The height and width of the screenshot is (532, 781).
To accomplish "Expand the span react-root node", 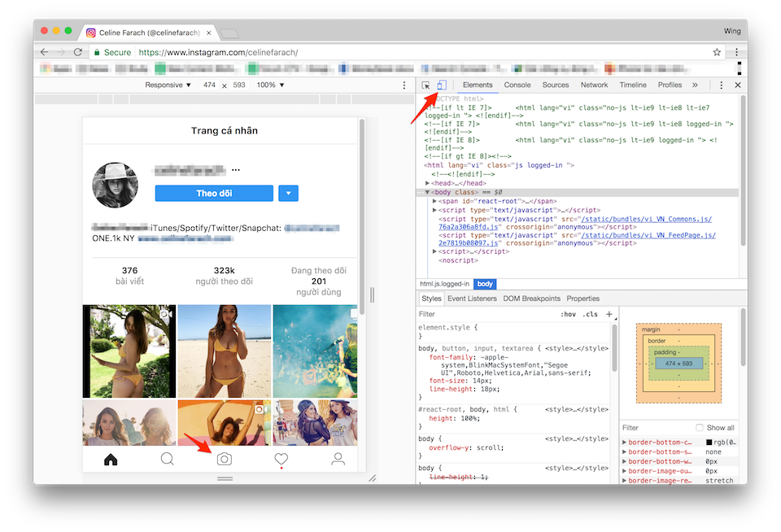I will click(x=434, y=201).
